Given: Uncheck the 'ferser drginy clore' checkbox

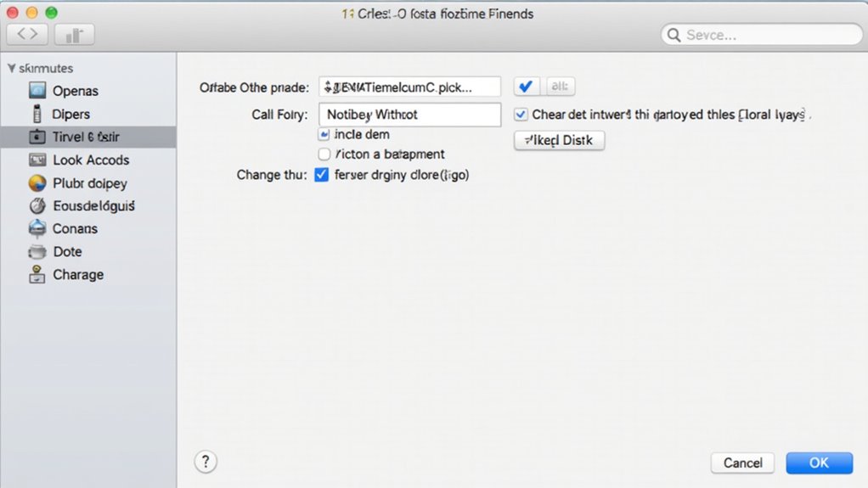Looking at the screenshot, I should pyautogui.click(x=321, y=175).
